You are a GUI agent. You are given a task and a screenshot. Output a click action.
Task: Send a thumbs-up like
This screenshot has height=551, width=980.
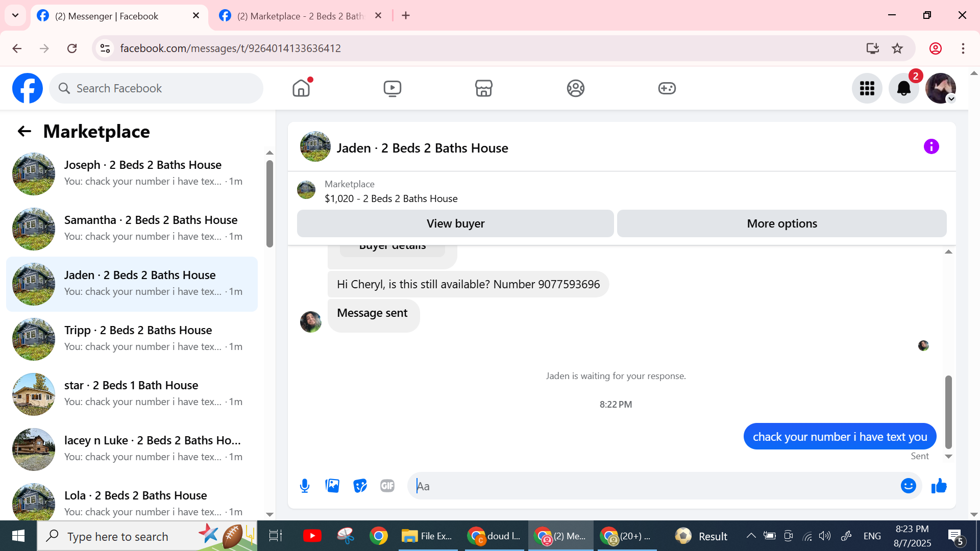point(939,486)
